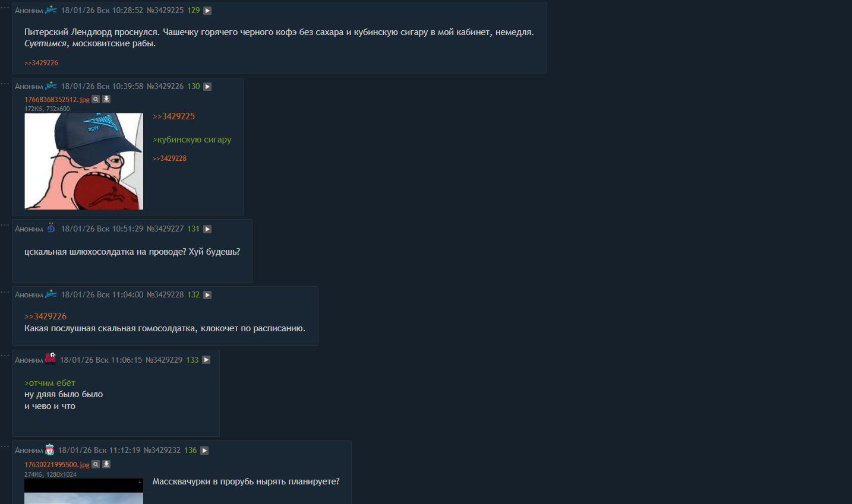Open the three-dot menu beside post №3429229
Screen dimensions: 852x504
tap(5, 356)
